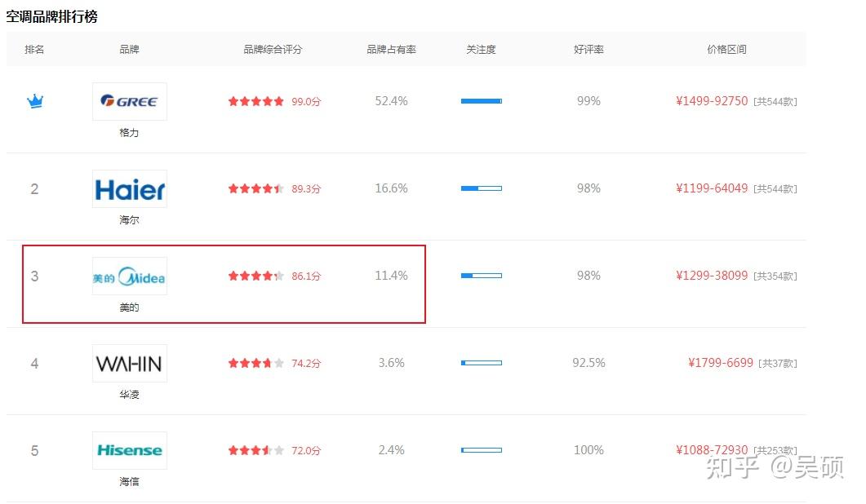Click the 美的 brand name label
866x504 pixels.
coord(129,307)
